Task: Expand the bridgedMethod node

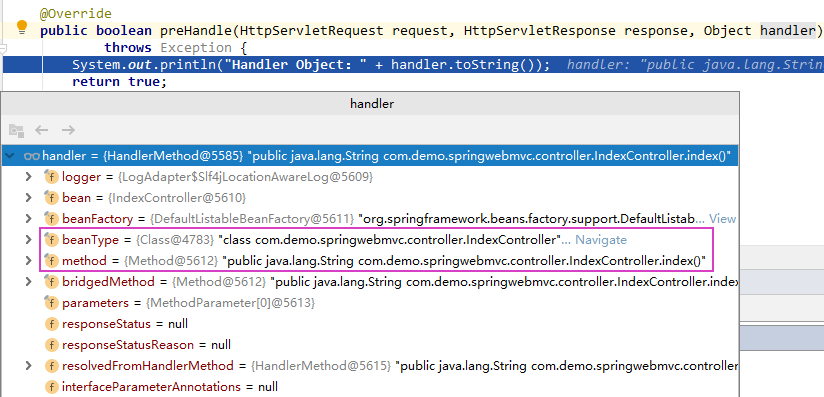Action: point(28,282)
